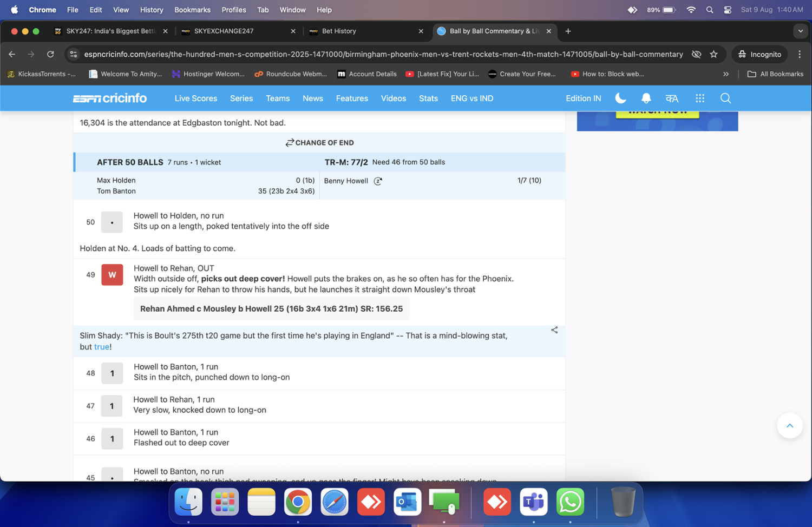Open the Chrome tab search dropdown
The height and width of the screenshot is (527, 812).
pos(800,31)
